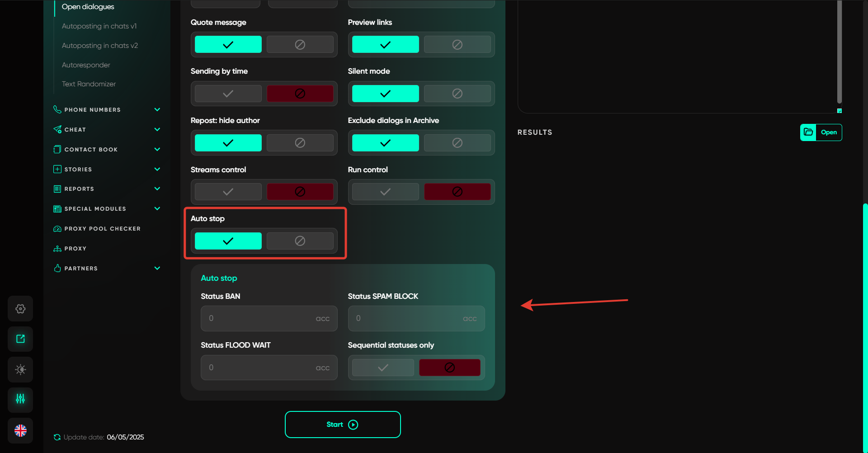Toggle the brightness theme icon

tap(20, 369)
